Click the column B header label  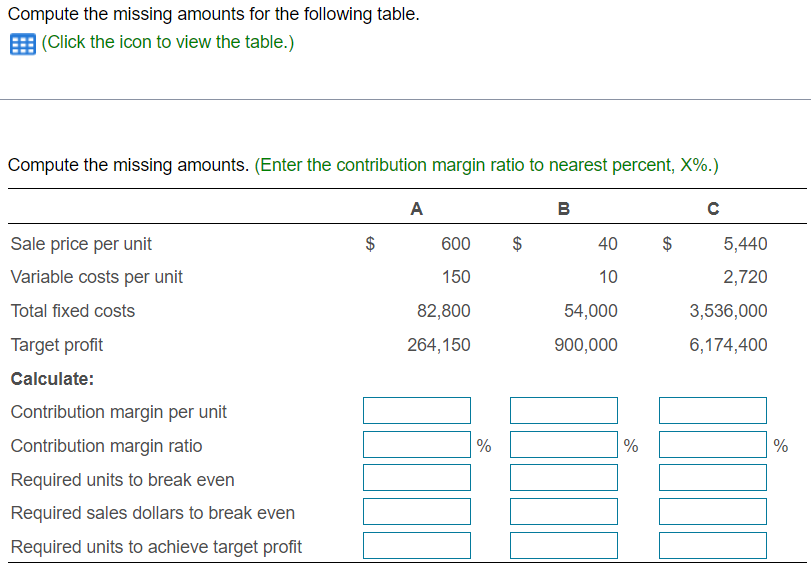tap(563, 208)
